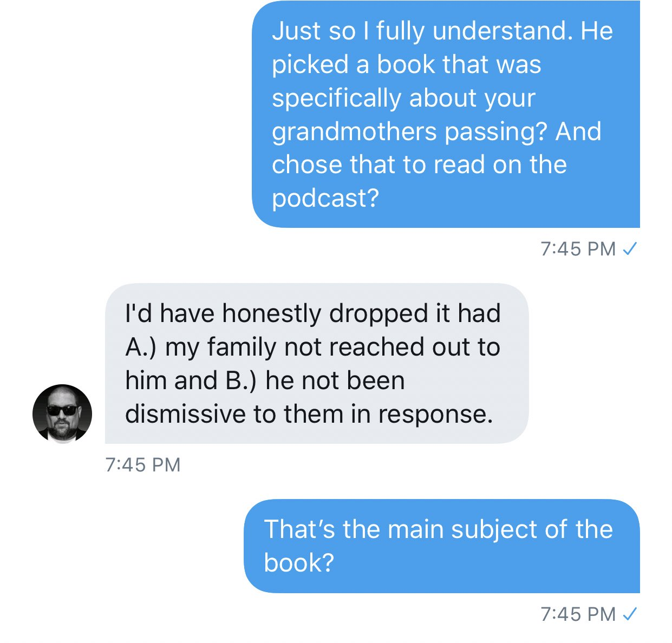The image size is (672, 643).
Task: Open the sender's sunglasses profile avatar
Action: (x=62, y=414)
